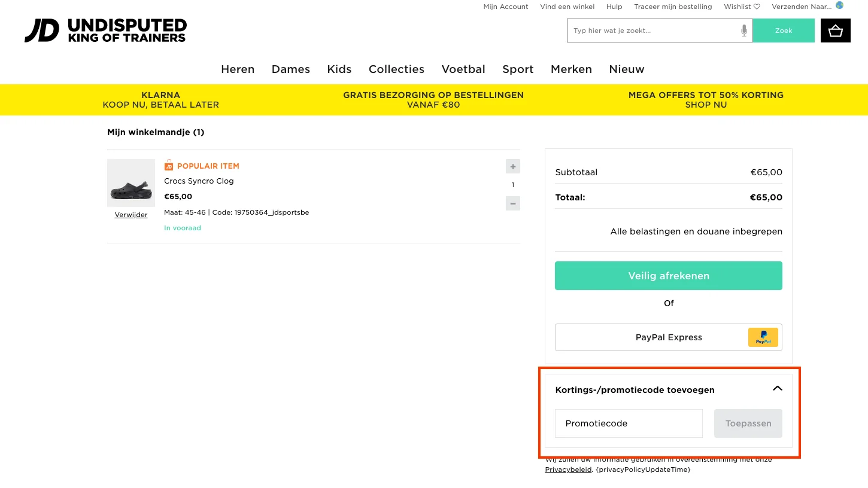
Task: Click the globe icon for shipping country
Action: tap(839, 5)
